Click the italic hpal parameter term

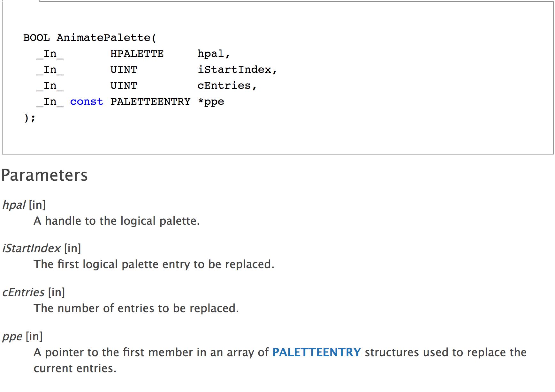click(14, 205)
